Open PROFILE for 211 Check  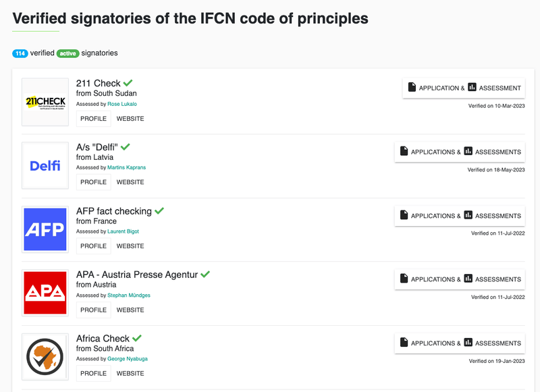pyautogui.click(x=94, y=119)
